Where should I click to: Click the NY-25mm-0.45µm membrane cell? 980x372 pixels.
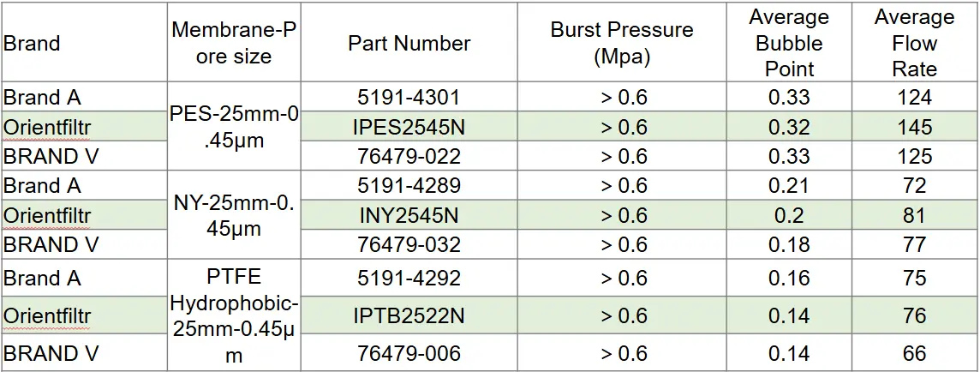(234, 215)
